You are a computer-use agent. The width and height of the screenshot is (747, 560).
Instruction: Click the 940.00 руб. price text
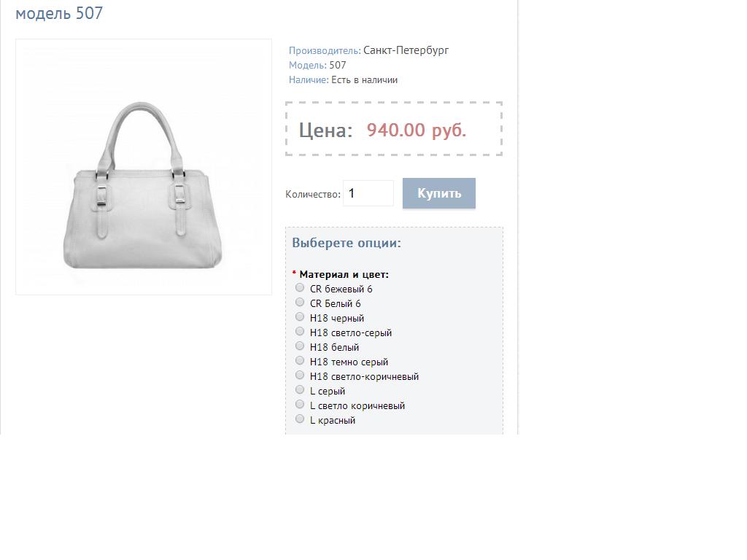coord(416,130)
